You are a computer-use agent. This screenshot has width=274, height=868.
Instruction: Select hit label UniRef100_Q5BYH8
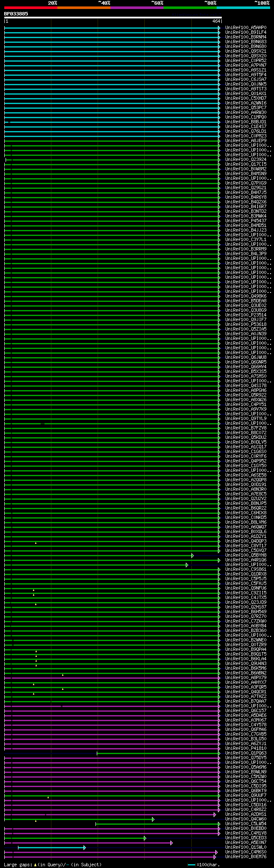click(246, 555)
